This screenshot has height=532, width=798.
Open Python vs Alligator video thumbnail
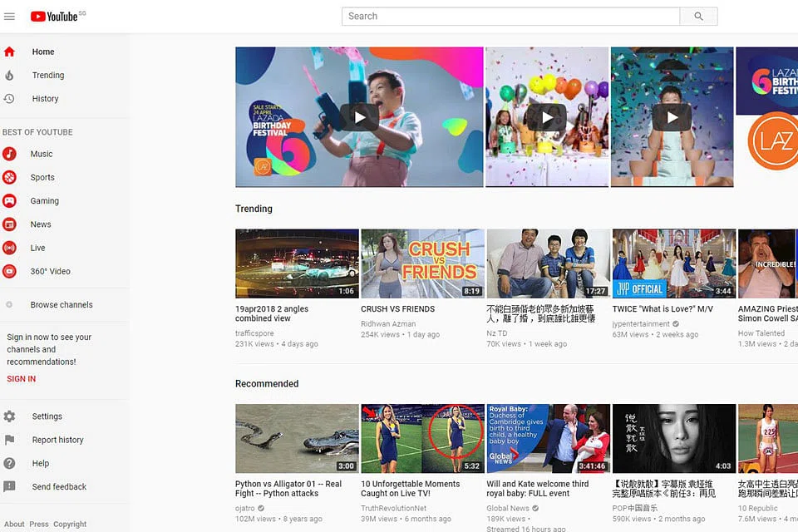coord(297,438)
